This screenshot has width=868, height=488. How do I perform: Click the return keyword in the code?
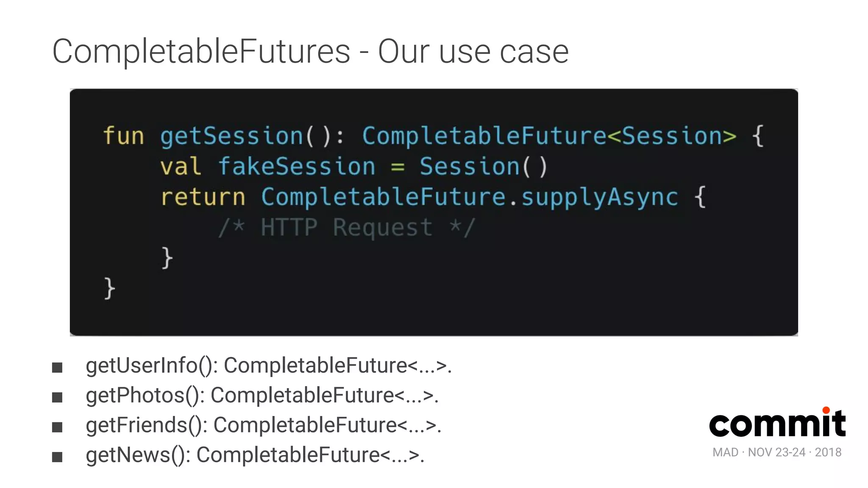coord(203,197)
